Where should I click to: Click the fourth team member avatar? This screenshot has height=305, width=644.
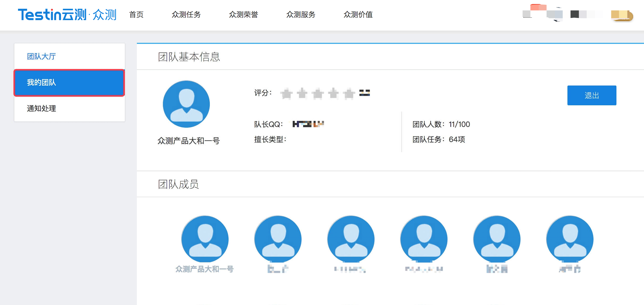click(424, 239)
